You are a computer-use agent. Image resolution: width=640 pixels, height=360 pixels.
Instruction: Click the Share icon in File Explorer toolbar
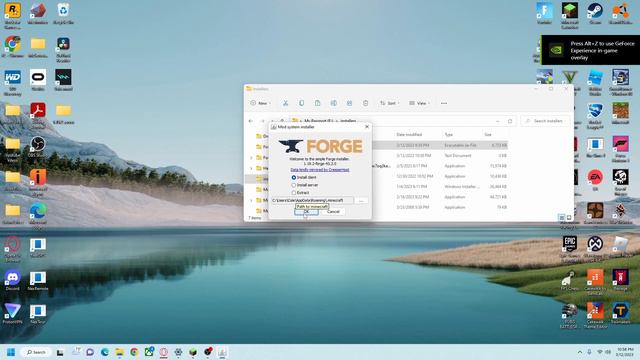tap(349, 103)
